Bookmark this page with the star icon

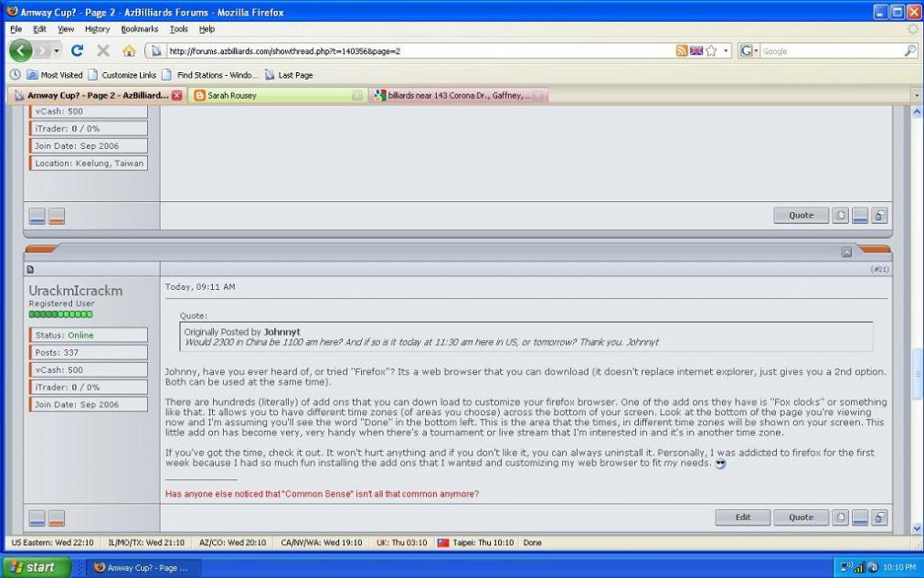point(711,51)
